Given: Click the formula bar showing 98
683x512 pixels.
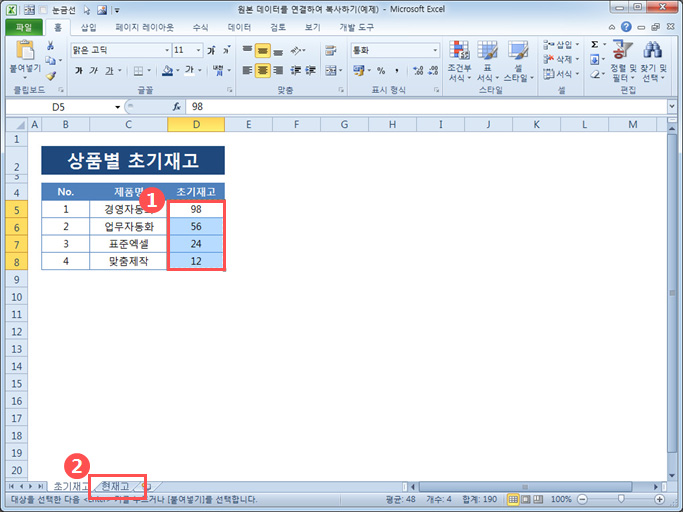Looking at the screenshot, I should pos(426,107).
